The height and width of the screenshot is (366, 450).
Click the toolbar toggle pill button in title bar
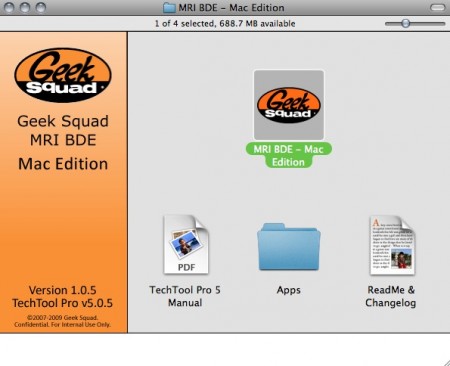[438, 7]
